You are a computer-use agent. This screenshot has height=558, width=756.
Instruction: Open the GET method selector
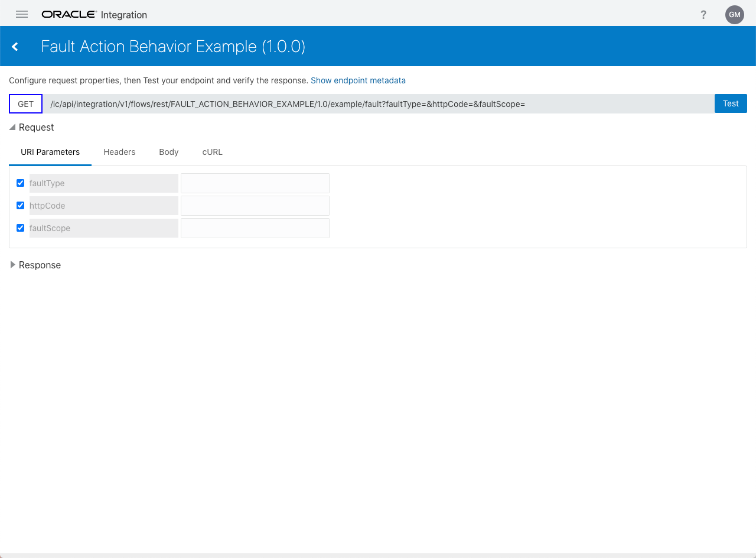[x=26, y=104]
